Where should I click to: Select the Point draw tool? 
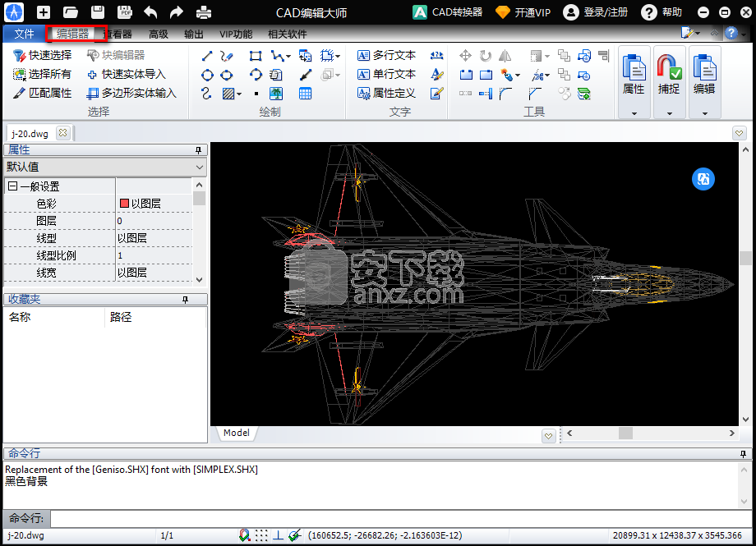[x=256, y=94]
